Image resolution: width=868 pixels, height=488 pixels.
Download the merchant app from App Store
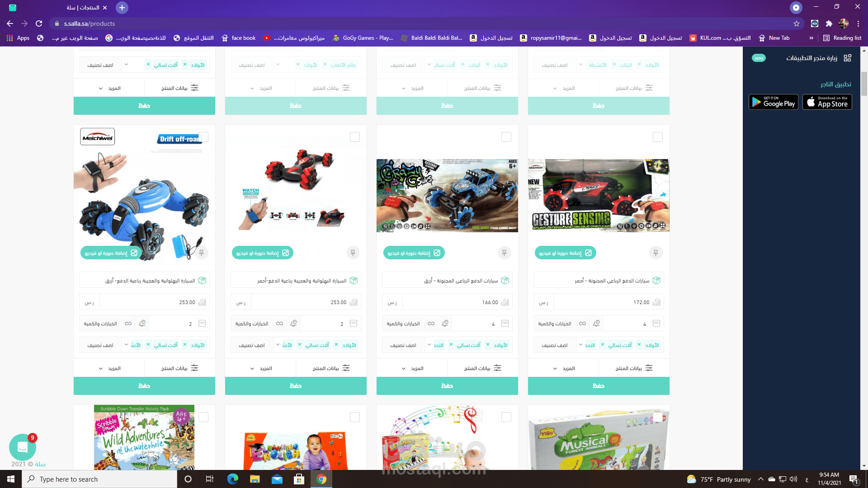[x=827, y=102]
